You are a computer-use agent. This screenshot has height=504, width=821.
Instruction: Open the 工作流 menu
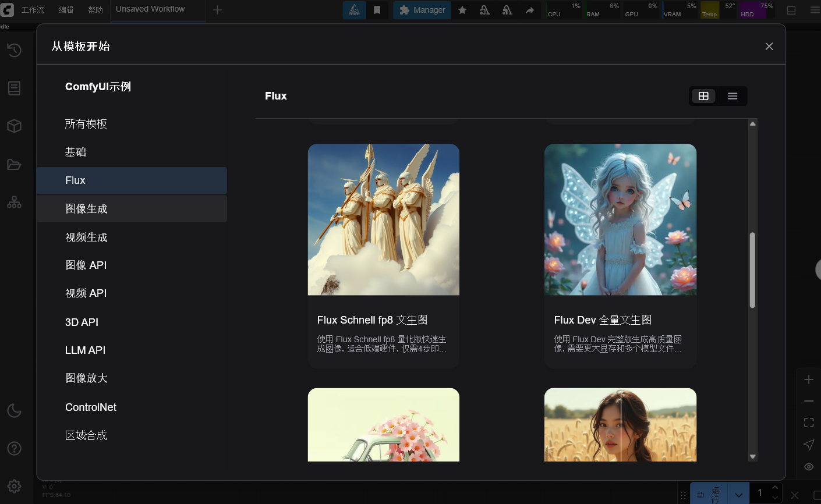click(x=33, y=10)
